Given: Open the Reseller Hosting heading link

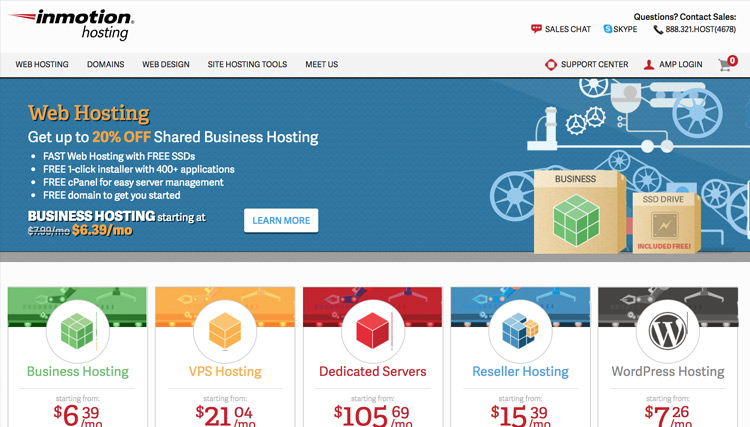Looking at the screenshot, I should [x=520, y=372].
